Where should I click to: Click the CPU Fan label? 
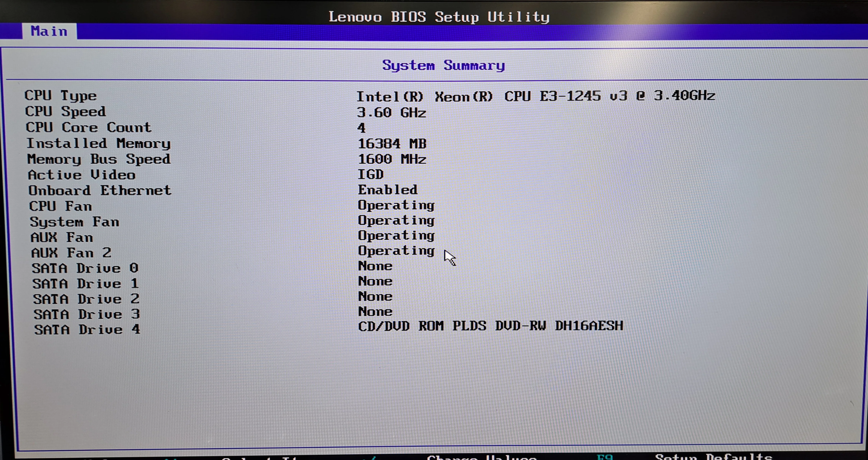pos(61,206)
